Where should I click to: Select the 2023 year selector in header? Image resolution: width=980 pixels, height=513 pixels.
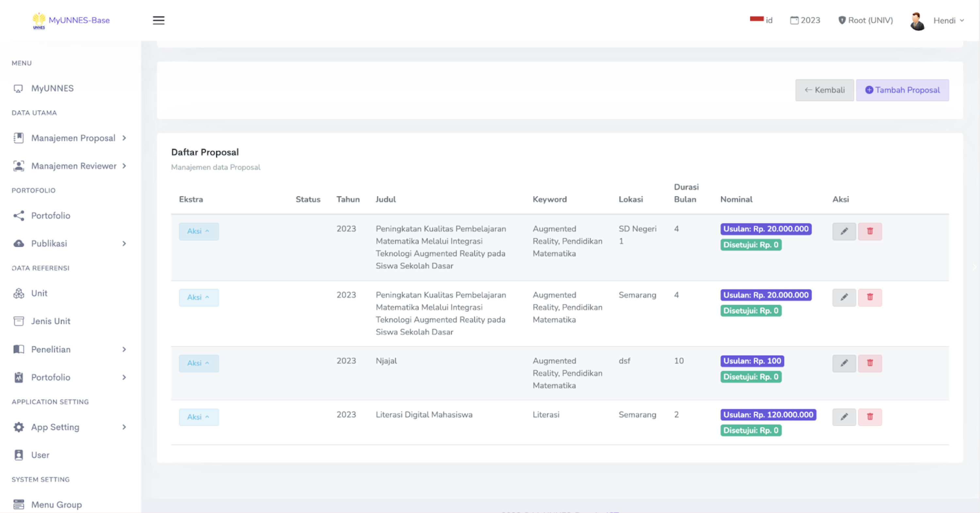point(805,21)
